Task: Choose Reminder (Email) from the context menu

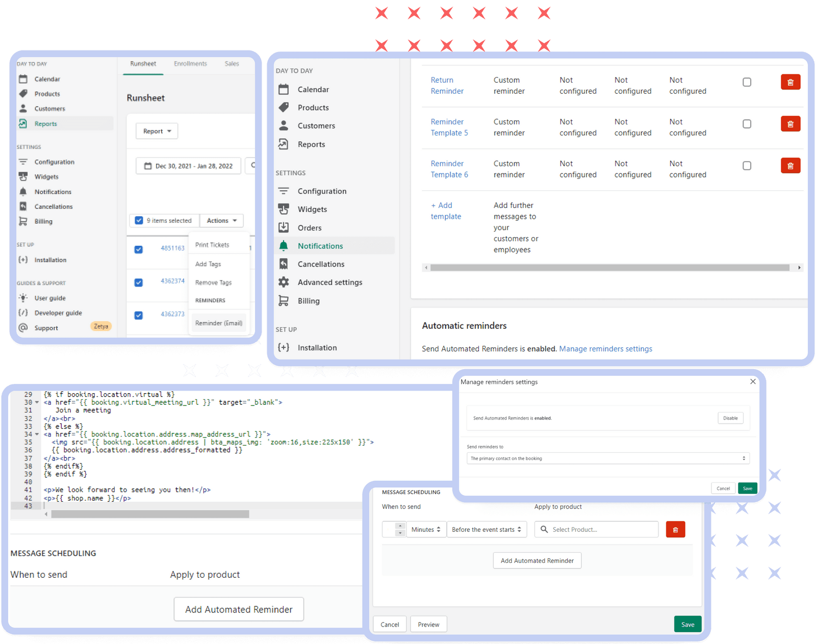Action: point(218,323)
